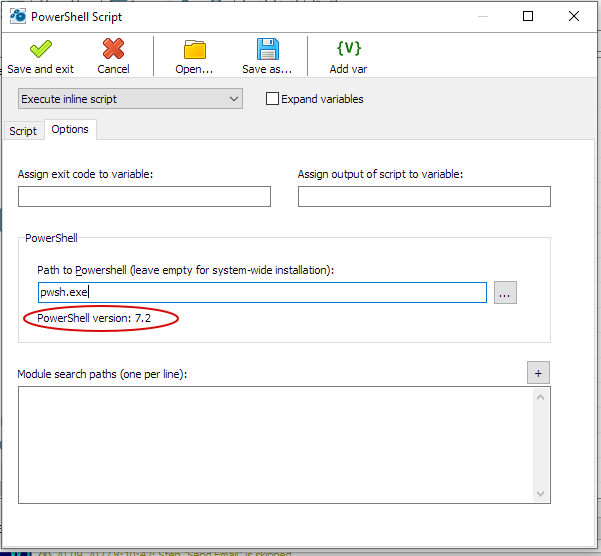Click the Save and exit green checkmark icon

[40, 50]
